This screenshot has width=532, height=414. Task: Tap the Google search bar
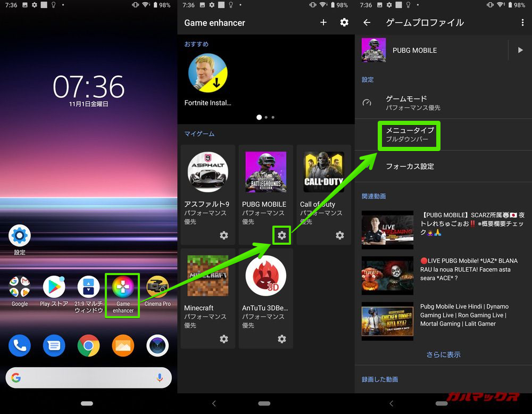tap(88, 378)
